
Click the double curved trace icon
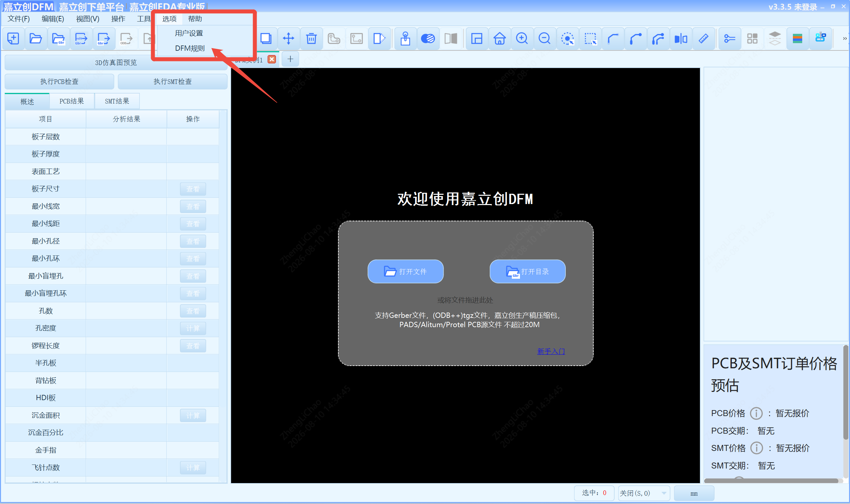click(x=658, y=38)
